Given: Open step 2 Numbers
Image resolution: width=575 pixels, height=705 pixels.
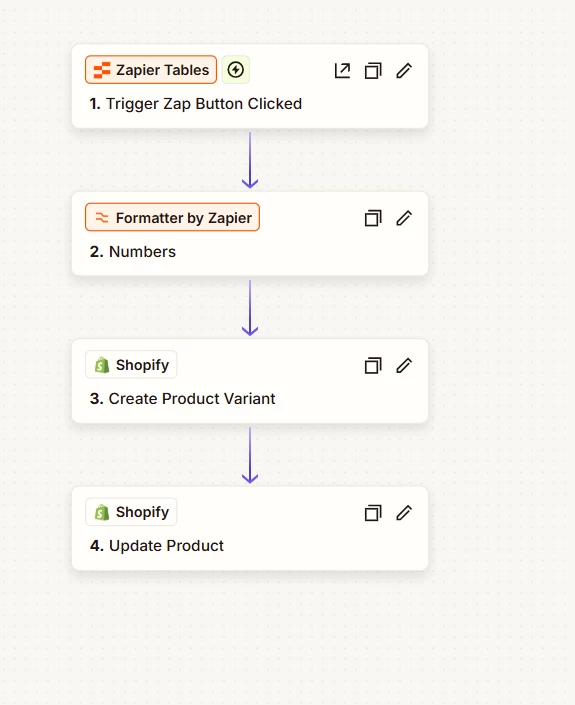Looking at the screenshot, I should [x=133, y=251].
